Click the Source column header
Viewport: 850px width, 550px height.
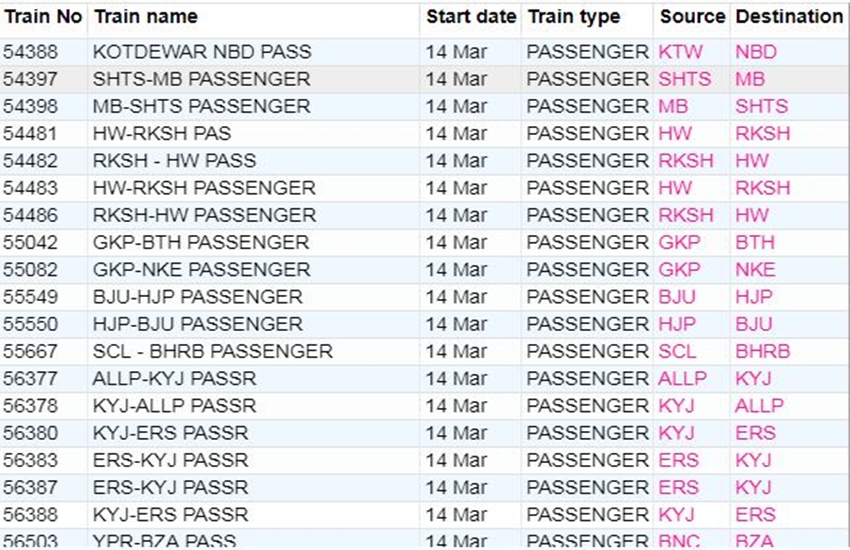coord(692,17)
